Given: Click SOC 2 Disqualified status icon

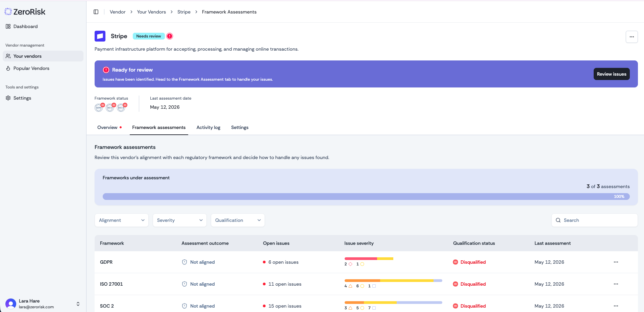Looking at the screenshot, I should [455, 306].
